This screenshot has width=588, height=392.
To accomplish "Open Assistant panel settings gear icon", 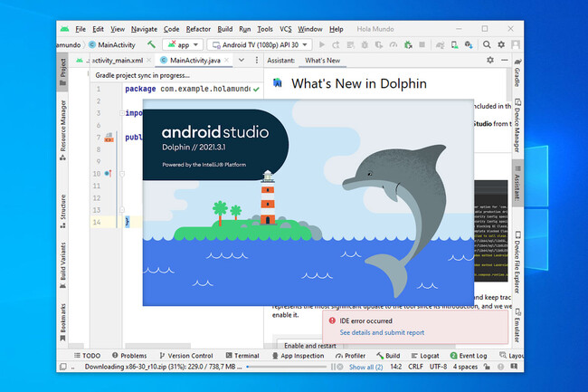I will [x=490, y=60].
